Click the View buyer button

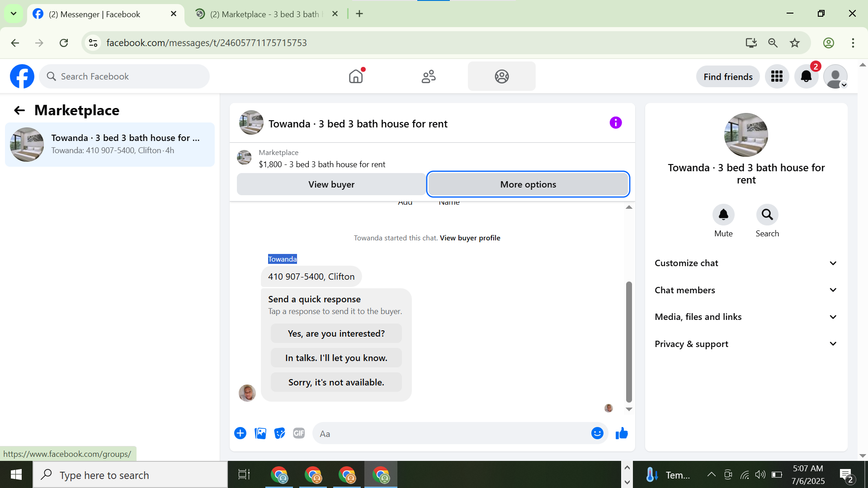click(x=331, y=184)
